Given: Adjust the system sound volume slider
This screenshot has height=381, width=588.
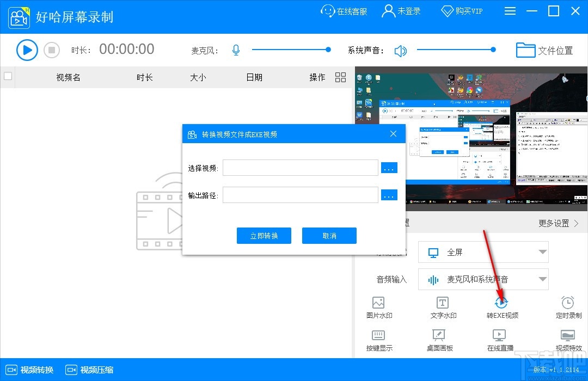Looking at the screenshot, I should (456, 50).
